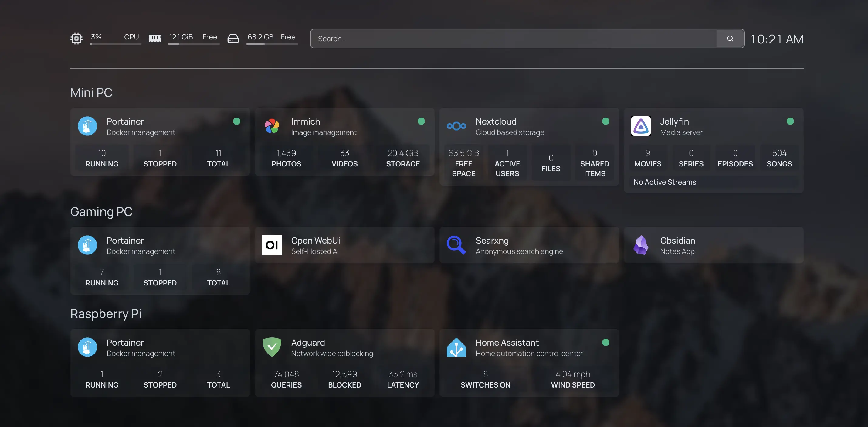
Task: Click inside the Search input field
Action: click(x=512, y=39)
